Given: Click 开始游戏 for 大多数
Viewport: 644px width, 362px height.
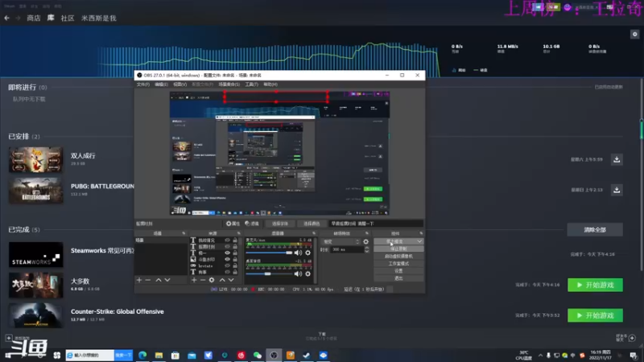Looking at the screenshot, I should click(x=595, y=285).
